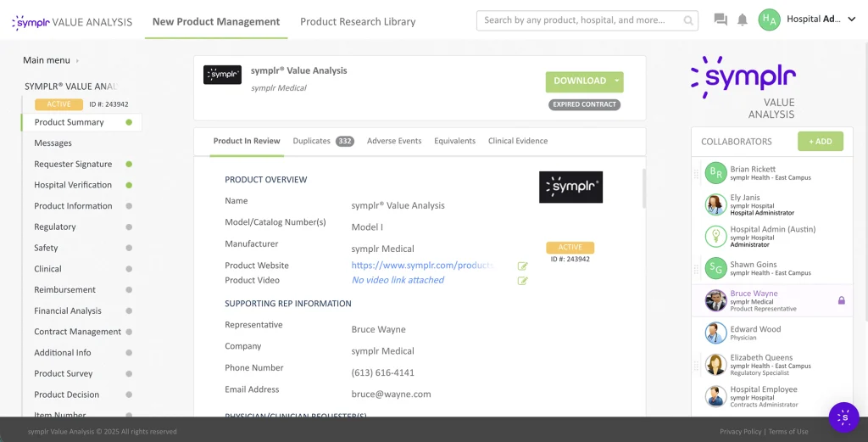The height and width of the screenshot is (442, 868).
Task: Click the lock icon beside Bruce Wayne
Action: click(842, 300)
